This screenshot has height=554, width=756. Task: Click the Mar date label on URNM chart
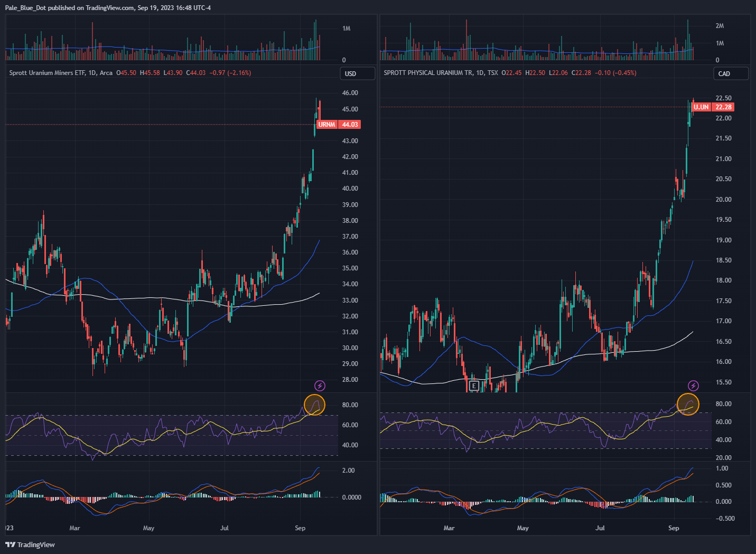(74, 528)
